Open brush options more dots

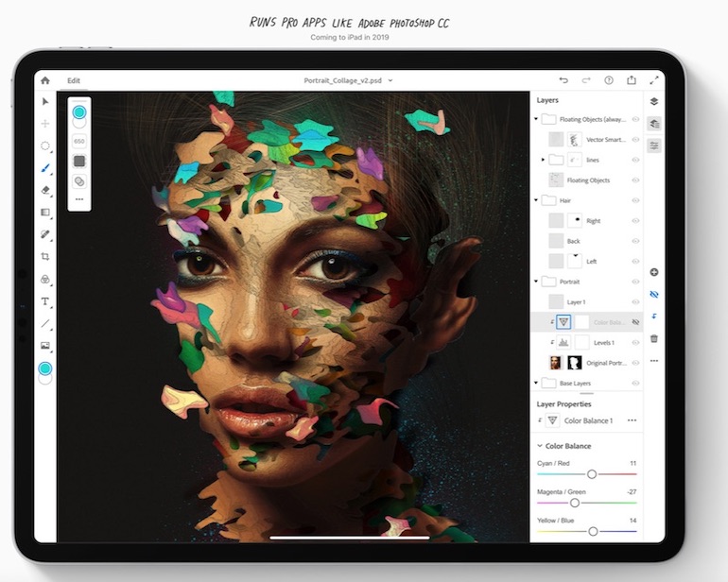click(79, 199)
